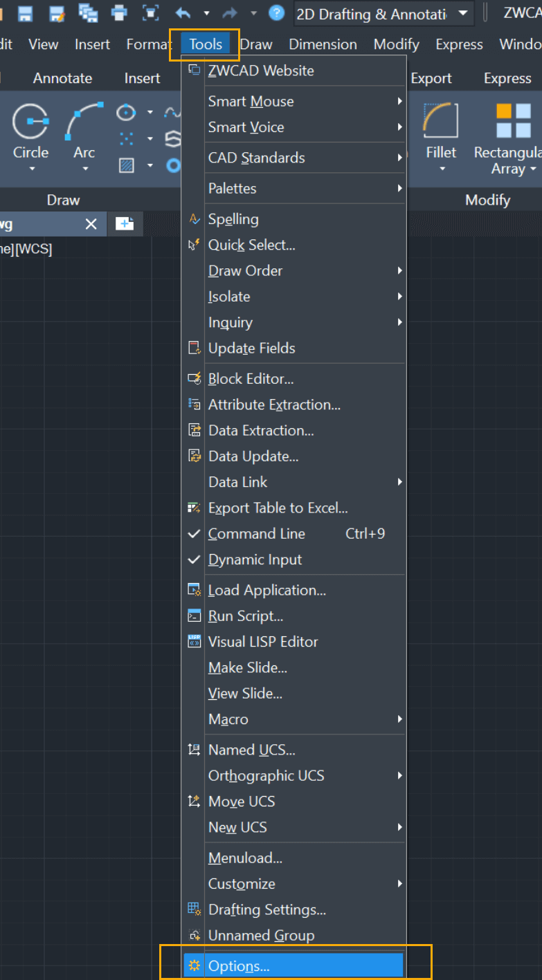Open the Customize submenu
The image size is (542, 980).
coord(293,884)
